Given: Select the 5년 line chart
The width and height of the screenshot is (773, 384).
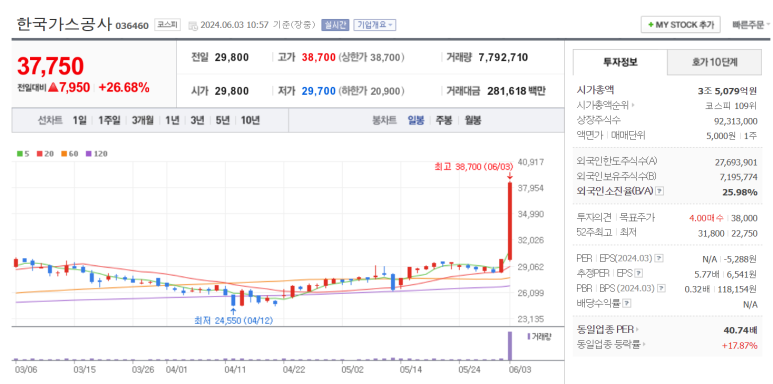Looking at the screenshot, I should tap(222, 120).
